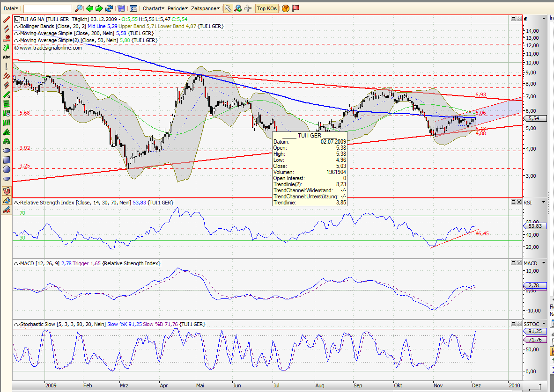
Task: Select the Moving Average Simple(2) 50 label
Action: click(86, 40)
